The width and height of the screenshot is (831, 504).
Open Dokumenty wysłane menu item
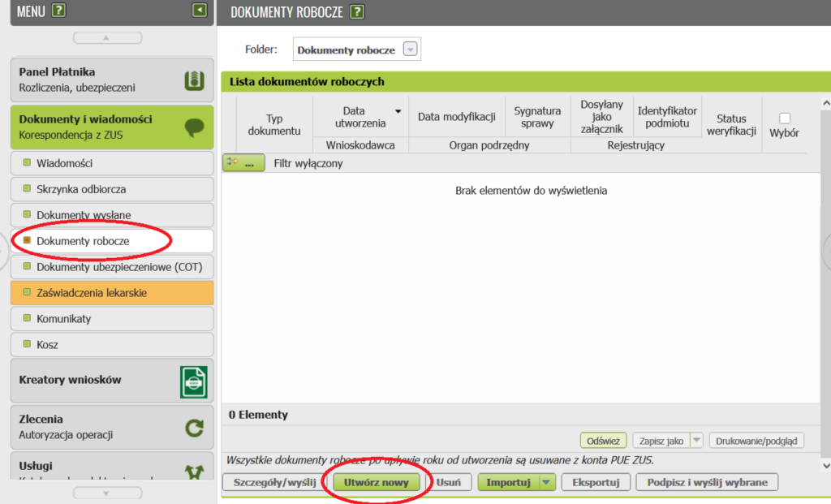click(x=84, y=215)
